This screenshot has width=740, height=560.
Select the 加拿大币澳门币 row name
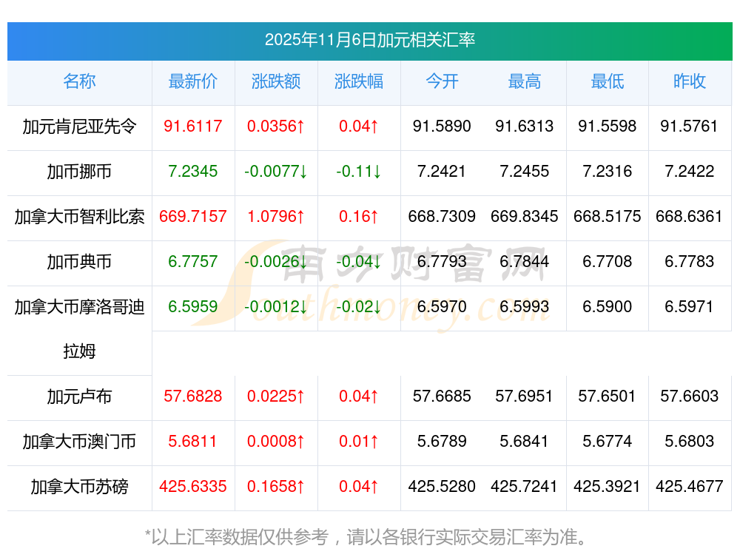(79, 442)
